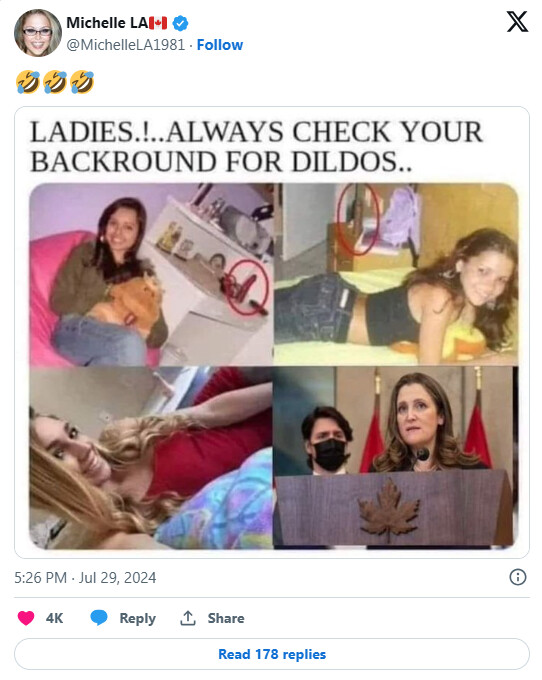
Task: Click the Reply text label
Action: [x=137, y=618]
